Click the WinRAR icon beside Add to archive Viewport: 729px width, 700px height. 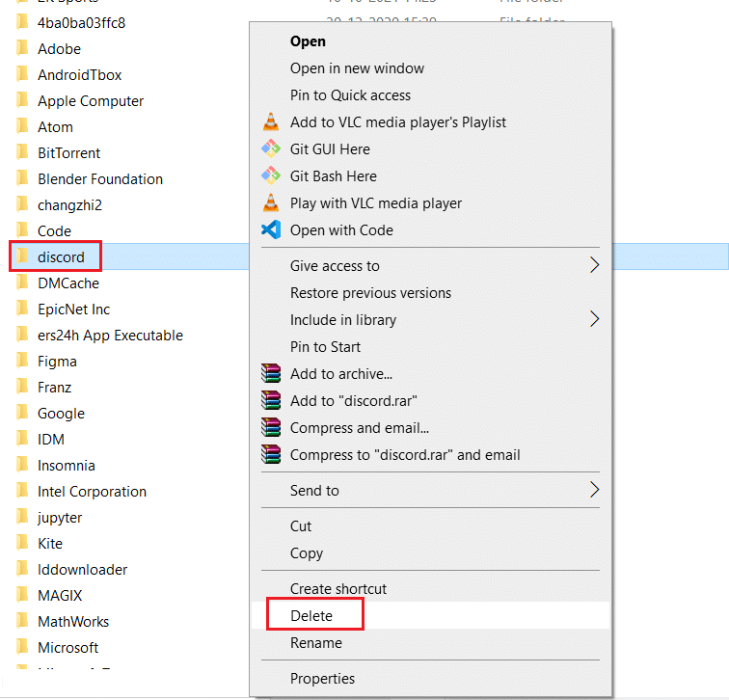271,374
